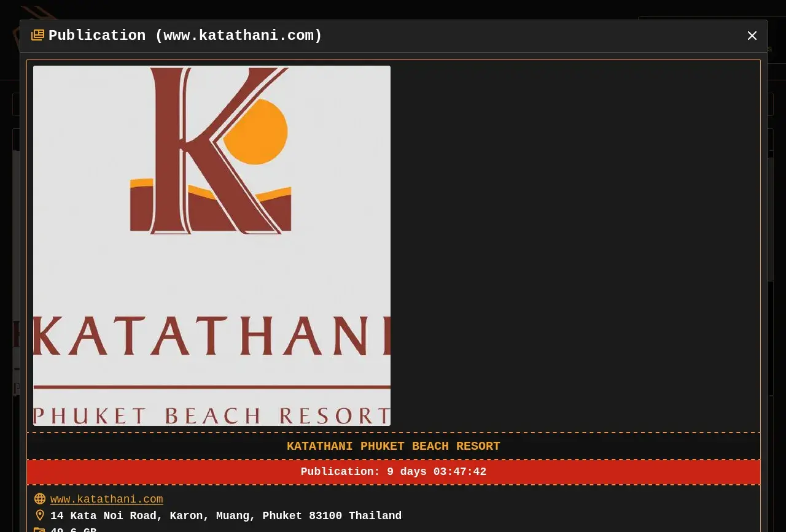Click the location pin icon beside address

[40, 516]
